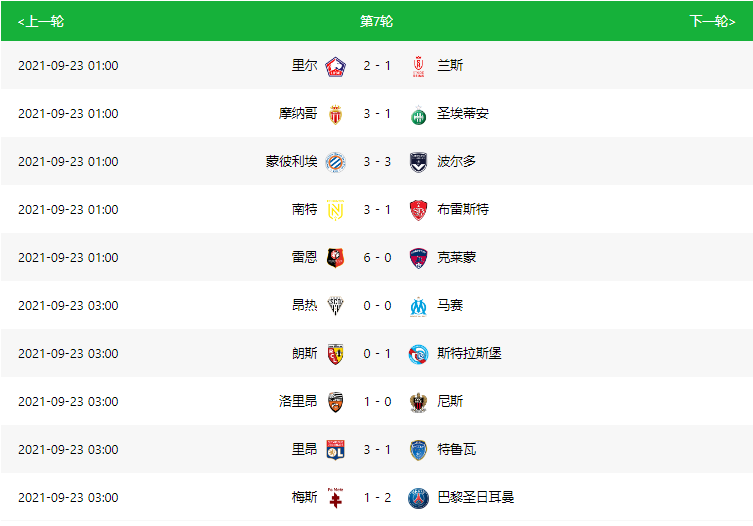This screenshot has width=753, height=526.
Task: Click the Nice (尼斯) club crest
Action: pos(418,402)
